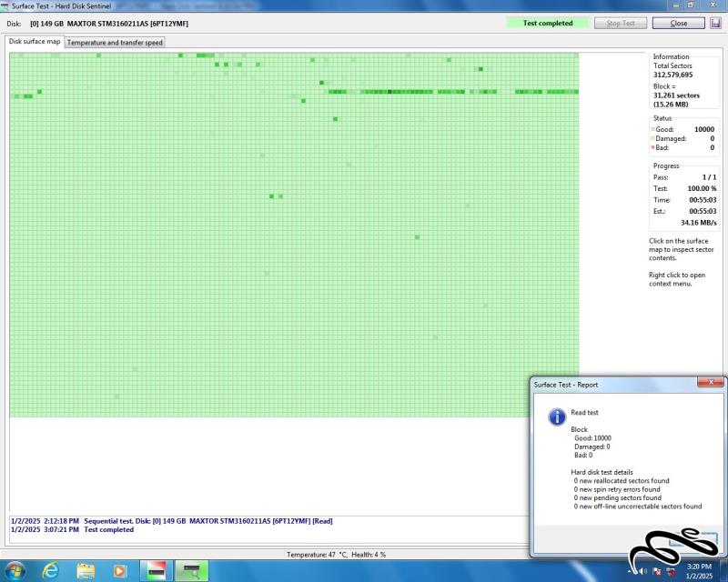This screenshot has height=582, width=728.
Task: Click the Pass value '1 / 1'
Action: click(709, 177)
